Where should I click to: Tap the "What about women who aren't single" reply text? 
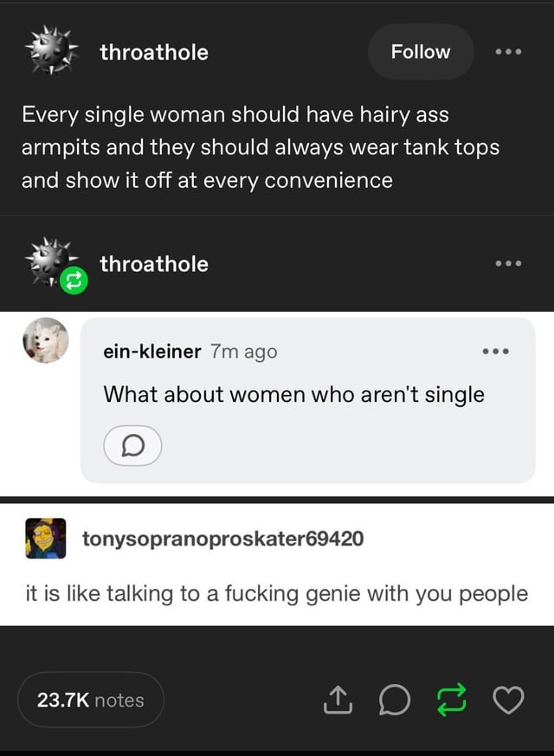pyautogui.click(x=293, y=395)
